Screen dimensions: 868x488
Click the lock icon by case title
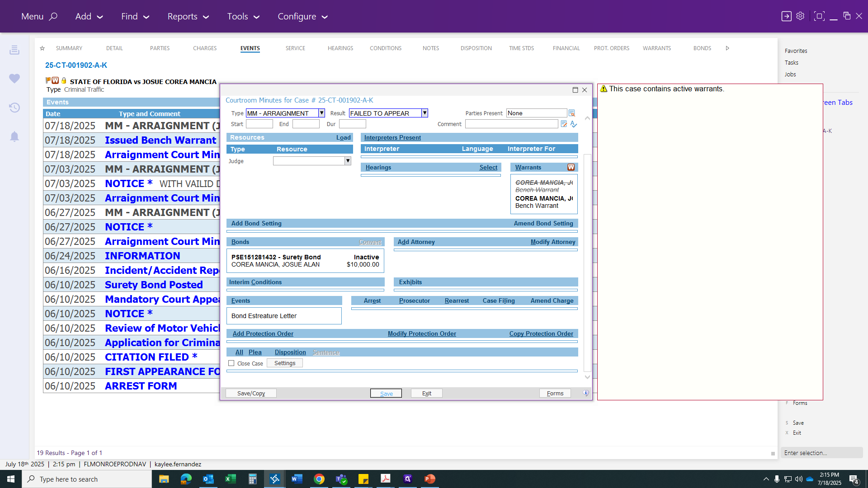point(64,80)
